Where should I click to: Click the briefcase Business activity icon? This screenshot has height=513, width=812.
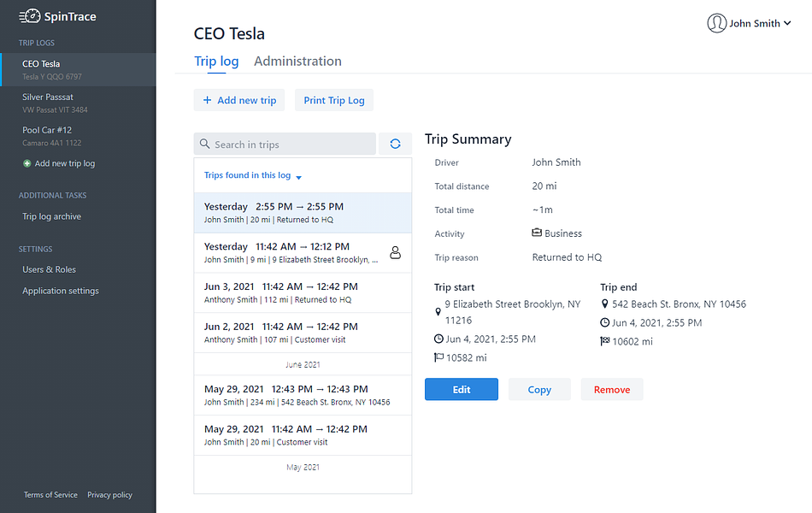pos(537,233)
